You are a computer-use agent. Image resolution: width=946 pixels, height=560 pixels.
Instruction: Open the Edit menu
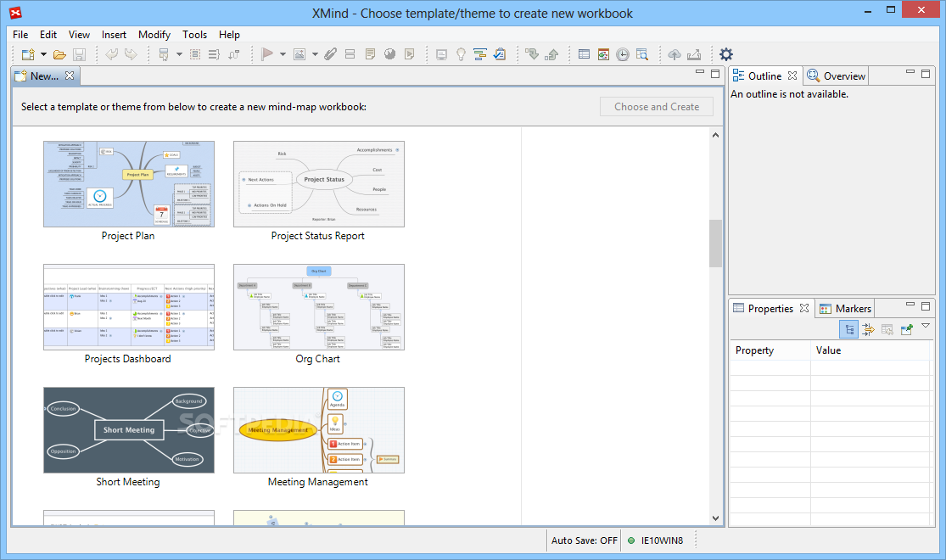click(x=48, y=35)
